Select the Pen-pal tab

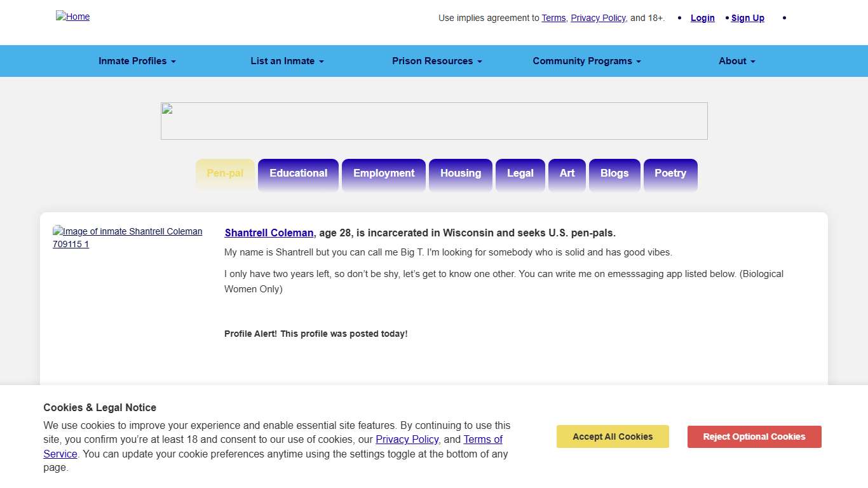225,173
